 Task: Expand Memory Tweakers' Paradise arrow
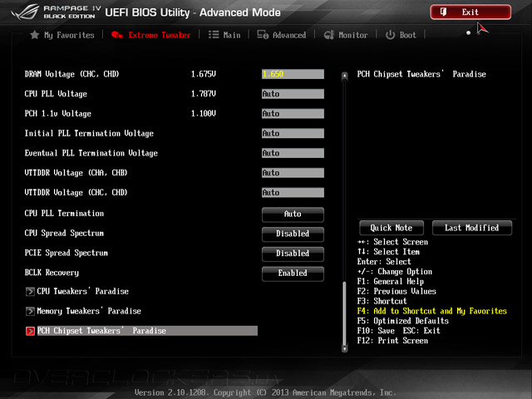(x=30, y=311)
